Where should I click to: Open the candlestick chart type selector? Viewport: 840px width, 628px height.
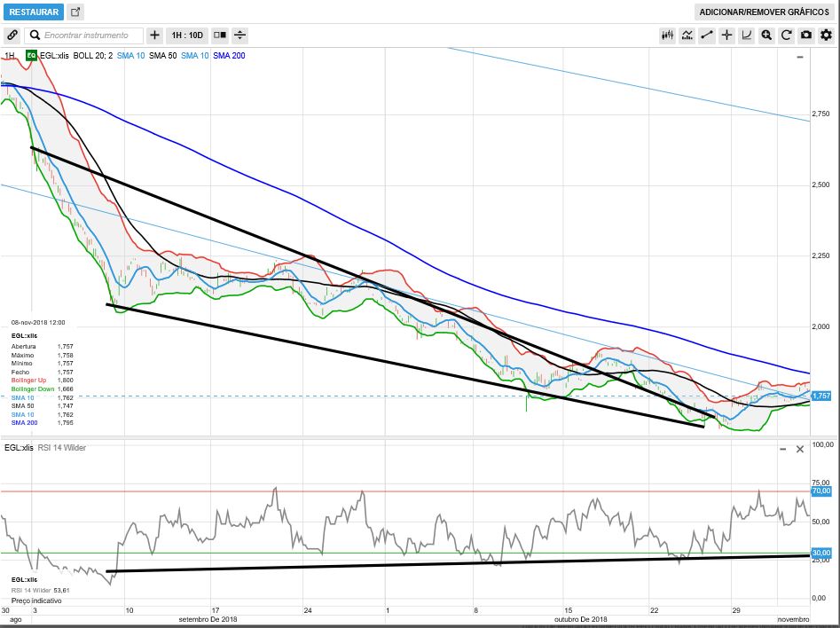pyautogui.click(x=668, y=35)
